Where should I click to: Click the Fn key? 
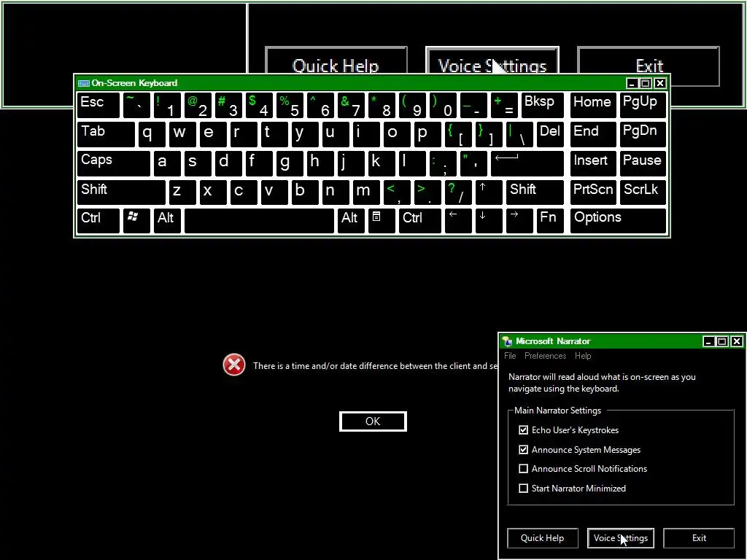click(x=550, y=221)
